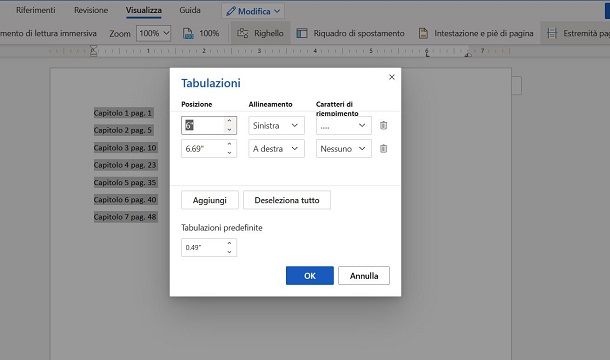
Task: Delete the 6.69" tab stop with trash icon
Action: [383, 149]
